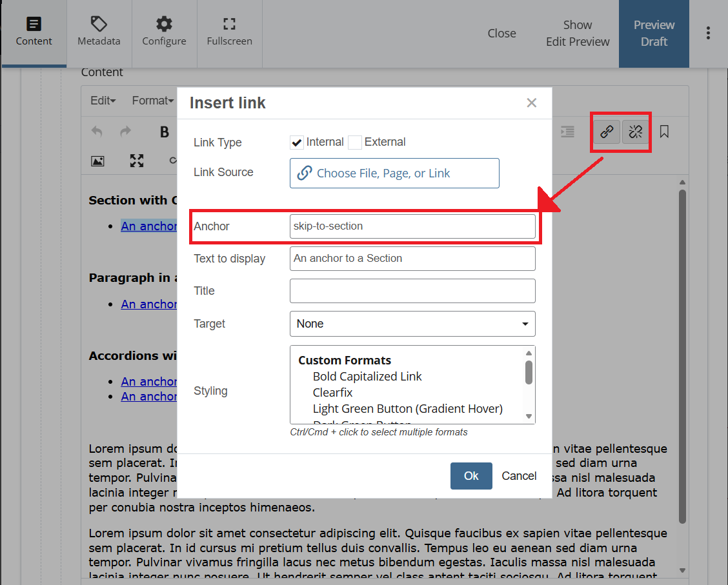Check the External link type checkbox
728x585 pixels.
point(355,143)
